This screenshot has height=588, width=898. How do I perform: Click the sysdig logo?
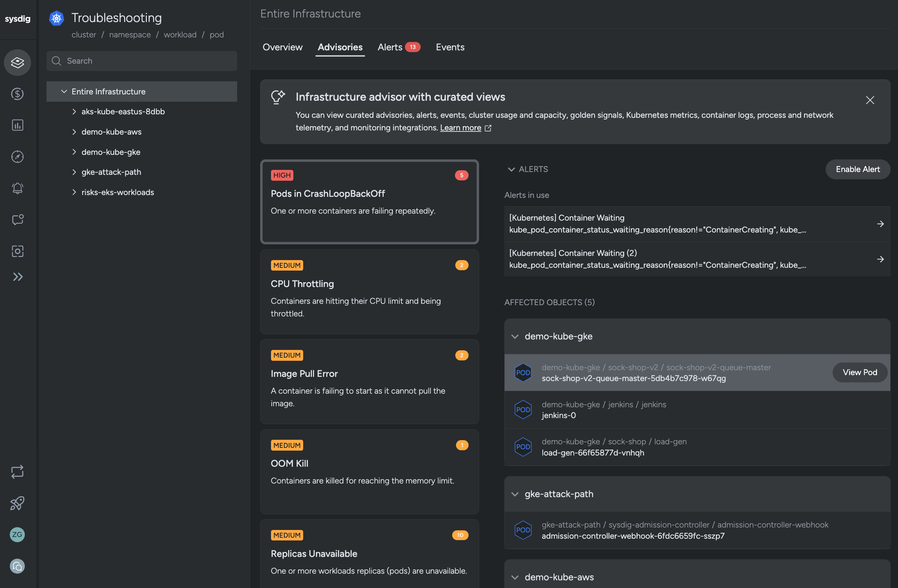point(17,19)
